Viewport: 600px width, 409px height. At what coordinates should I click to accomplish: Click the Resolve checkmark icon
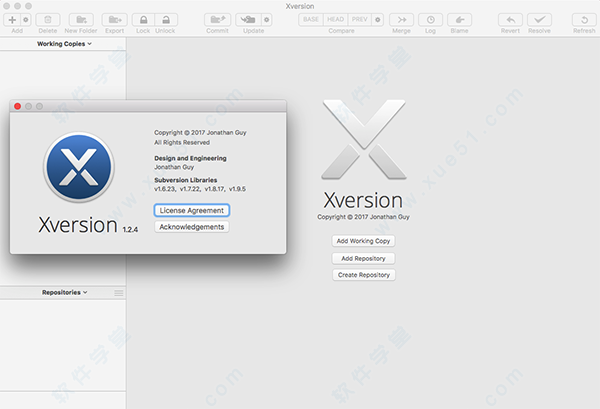click(x=540, y=20)
